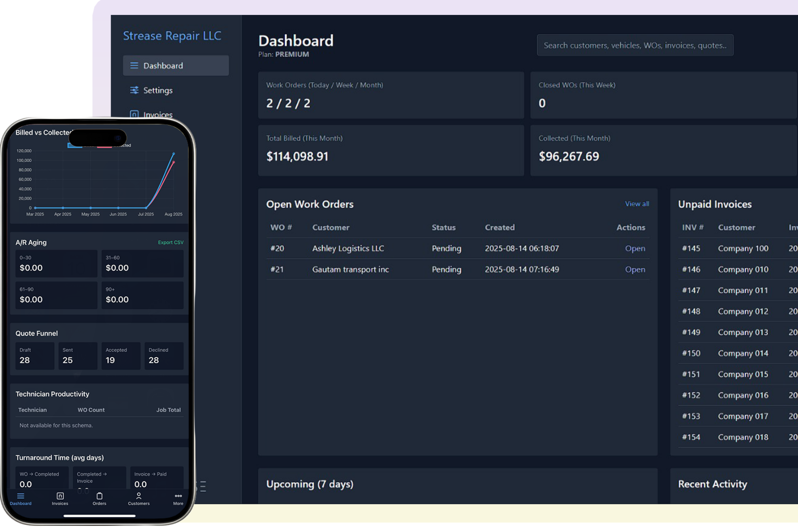Open the Dashboard tab in phone navigation
The width and height of the screenshot is (798, 532).
point(20,499)
